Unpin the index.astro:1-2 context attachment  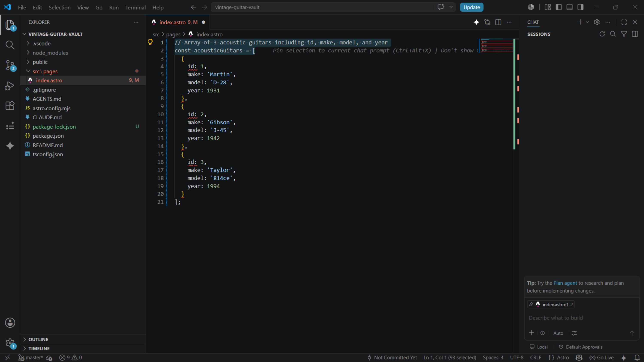click(x=531, y=304)
